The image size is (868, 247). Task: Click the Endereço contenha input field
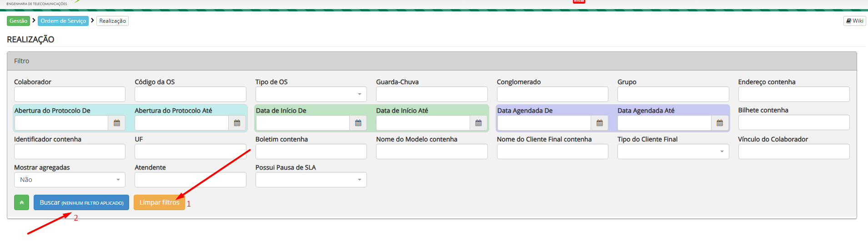pyautogui.click(x=793, y=94)
